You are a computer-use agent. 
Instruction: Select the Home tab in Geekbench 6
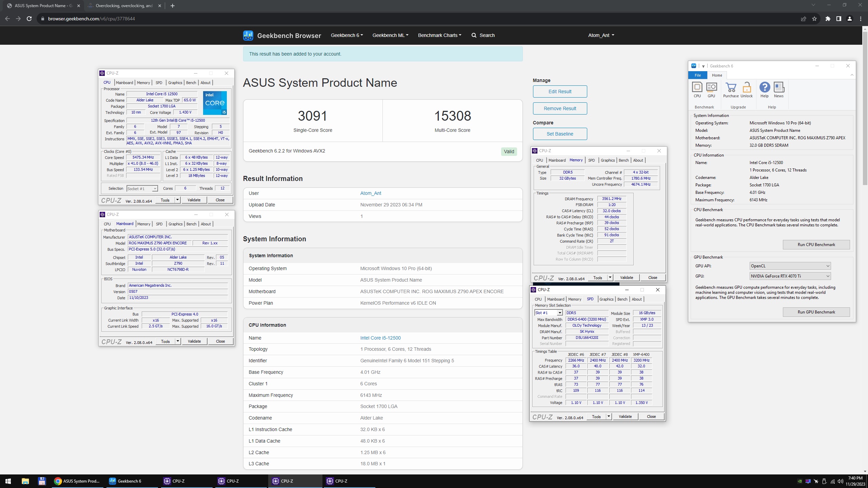point(717,75)
